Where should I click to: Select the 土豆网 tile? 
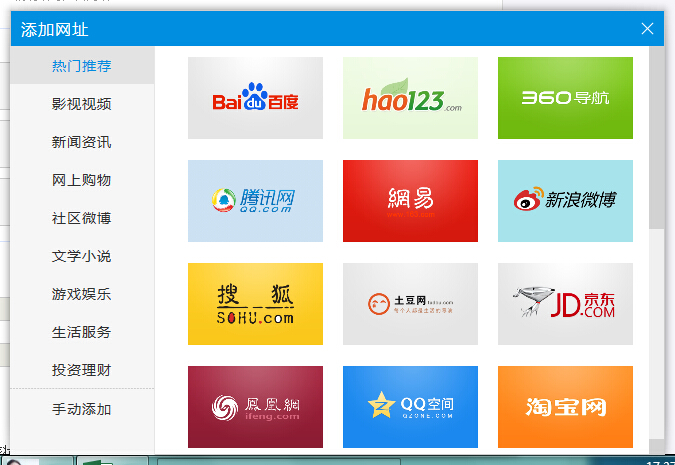410,304
